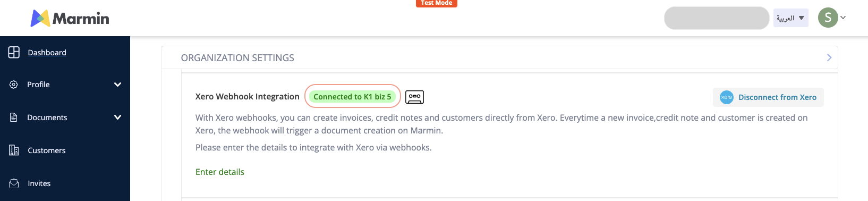This screenshot has height=201, width=868.
Task: Click the Marmin logo
Action: point(70,18)
